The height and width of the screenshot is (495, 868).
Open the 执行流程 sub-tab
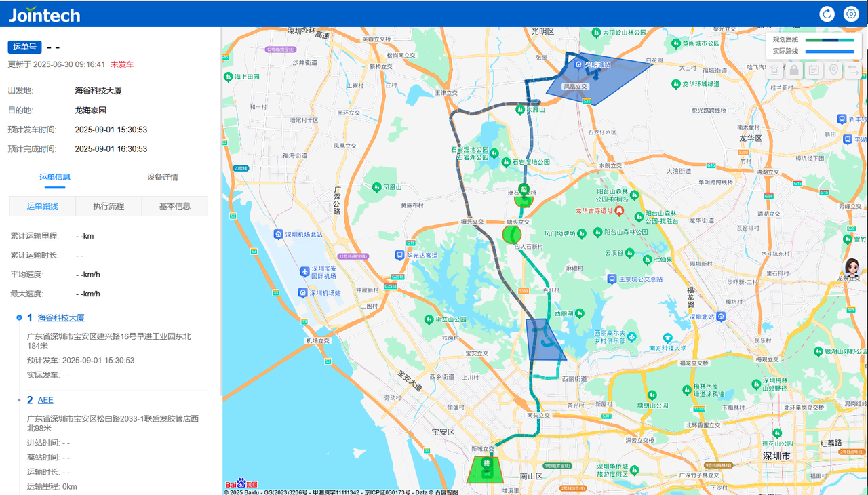point(108,206)
